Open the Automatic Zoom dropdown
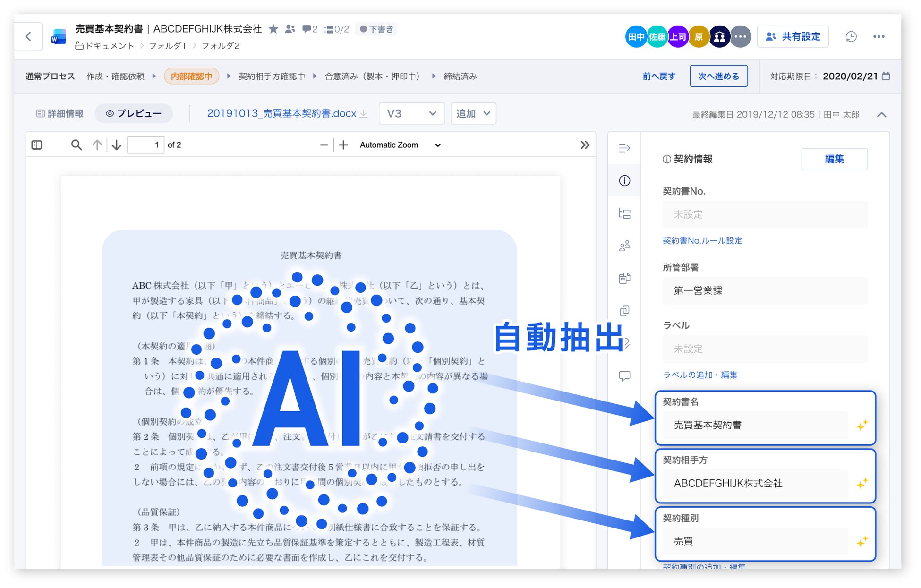This screenshot has width=921, height=588. click(x=400, y=145)
